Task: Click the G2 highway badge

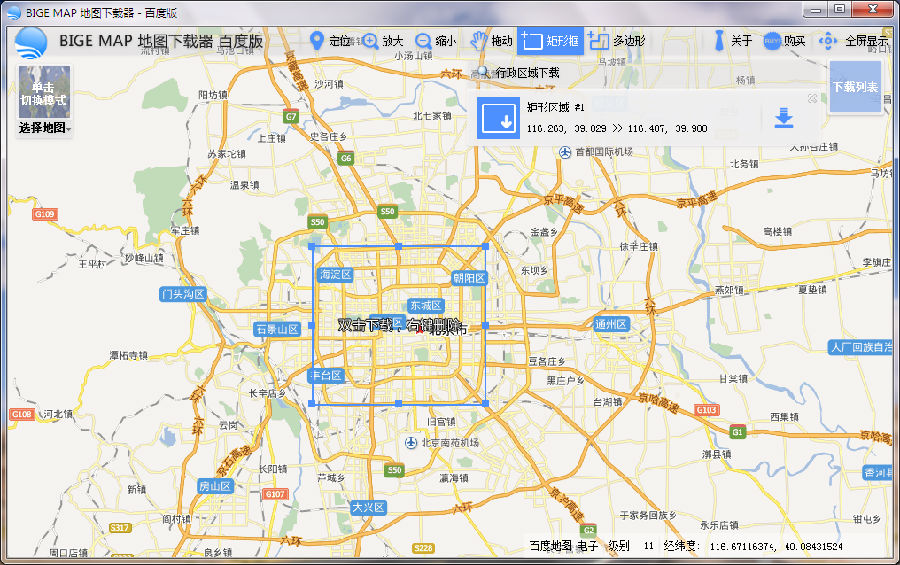Action: [588, 529]
